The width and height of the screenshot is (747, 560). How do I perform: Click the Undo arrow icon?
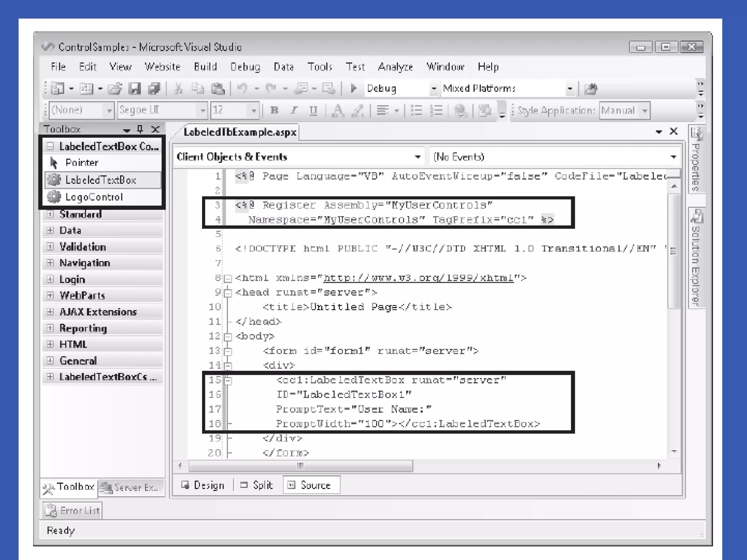coord(242,88)
